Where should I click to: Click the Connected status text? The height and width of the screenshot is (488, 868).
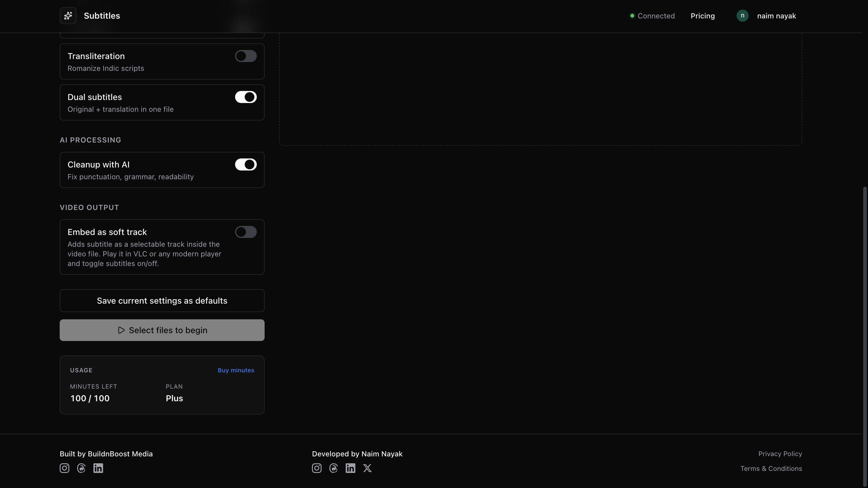pos(656,16)
